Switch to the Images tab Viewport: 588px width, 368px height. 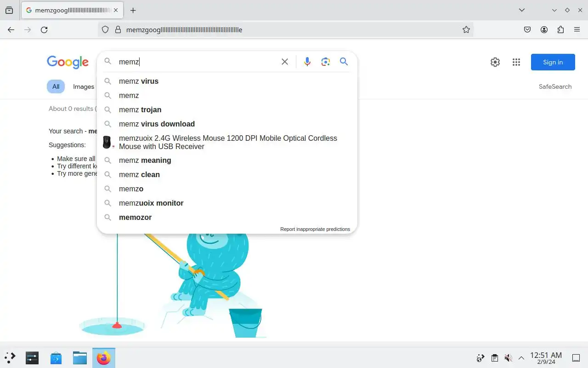(83, 86)
